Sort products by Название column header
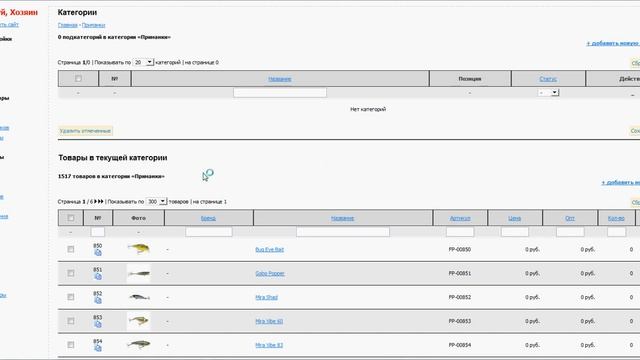This screenshot has width=640, height=360. point(342,218)
